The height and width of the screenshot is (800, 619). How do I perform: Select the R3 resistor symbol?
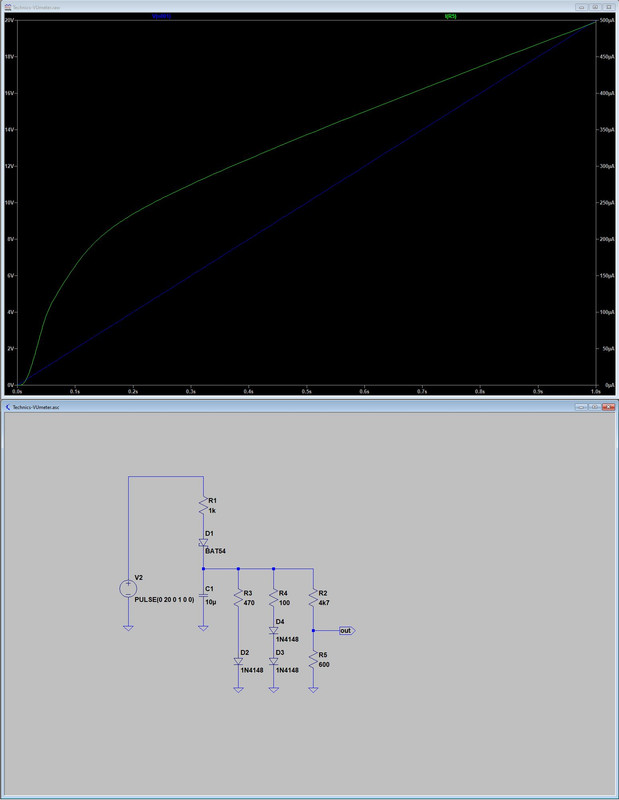pyautogui.click(x=238, y=597)
